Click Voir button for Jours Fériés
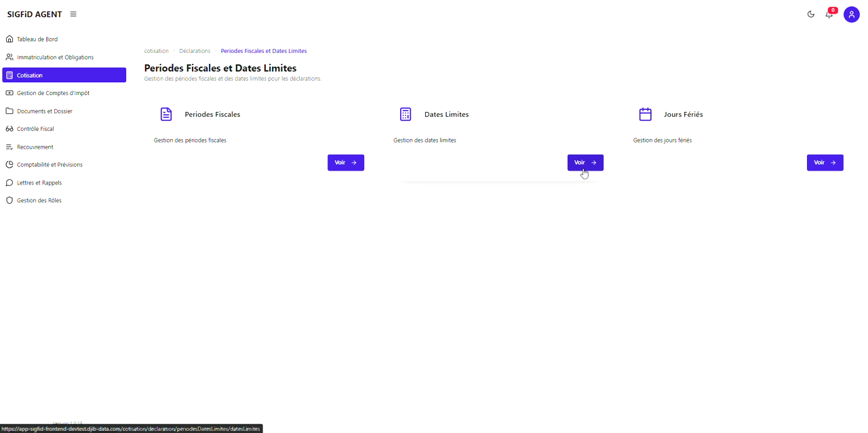This screenshot has height=433, width=868. pyautogui.click(x=825, y=163)
